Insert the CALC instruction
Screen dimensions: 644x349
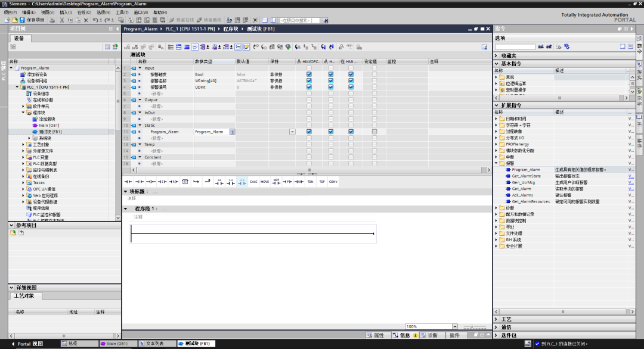pyautogui.click(x=253, y=182)
